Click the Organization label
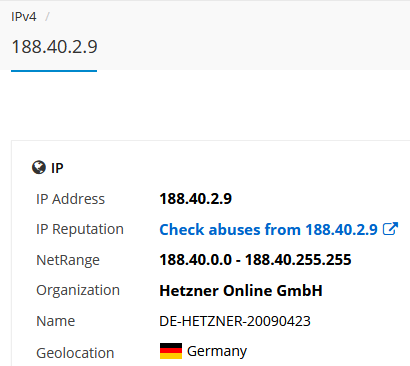The height and width of the screenshot is (366, 410). (x=78, y=290)
